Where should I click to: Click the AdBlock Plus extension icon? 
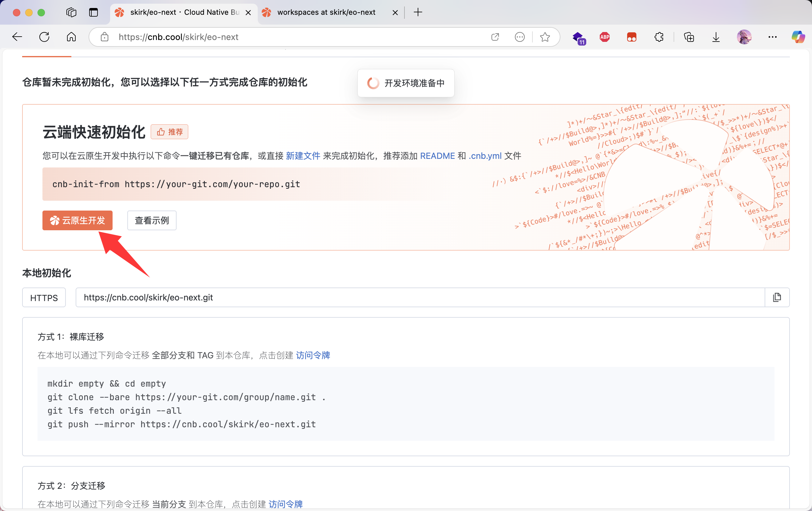click(x=604, y=37)
